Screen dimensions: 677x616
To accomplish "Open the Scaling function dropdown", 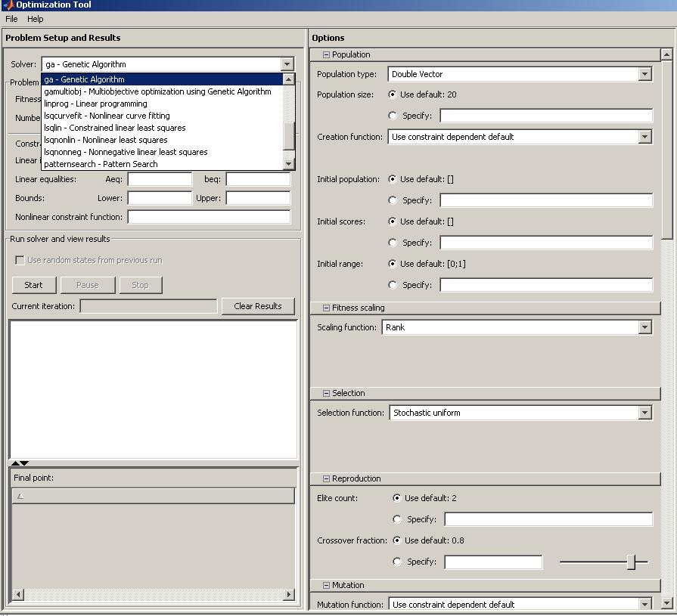I will pyautogui.click(x=644, y=327).
